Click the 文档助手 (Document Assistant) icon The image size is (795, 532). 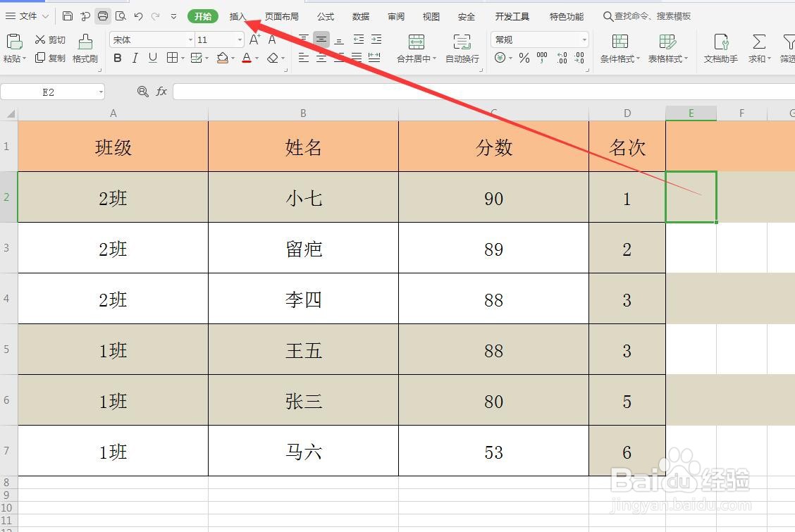(x=720, y=49)
